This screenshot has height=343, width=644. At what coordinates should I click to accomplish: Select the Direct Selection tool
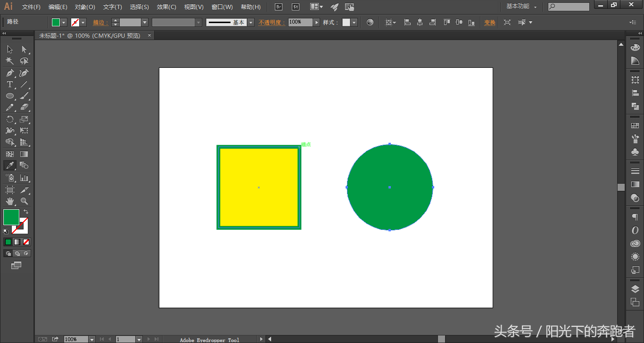pos(24,49)
